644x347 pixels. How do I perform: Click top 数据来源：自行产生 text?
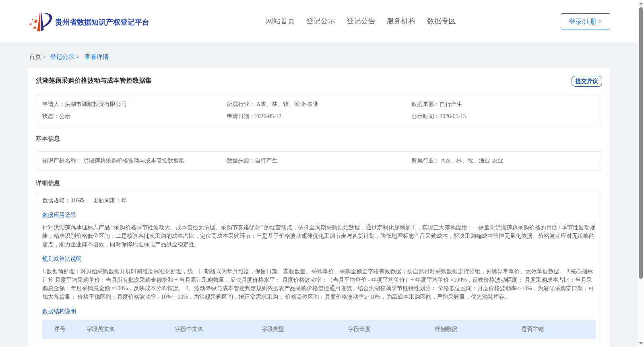pos(437,104)
